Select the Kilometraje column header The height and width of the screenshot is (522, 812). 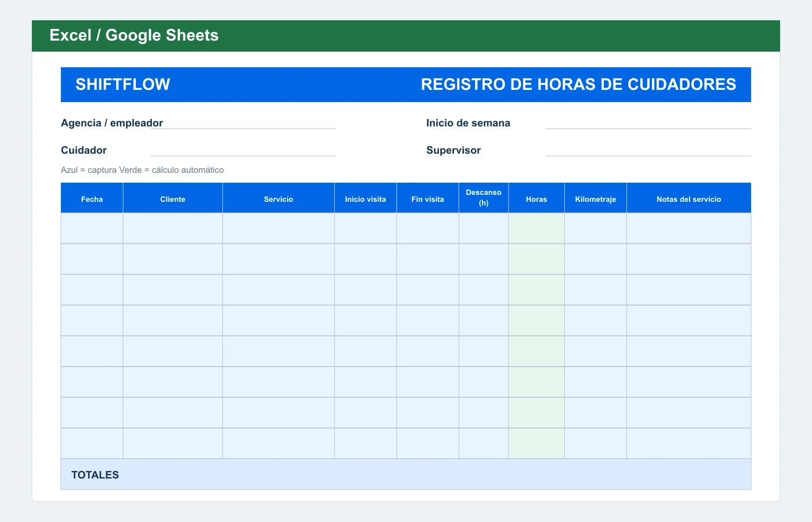point(596,198)
